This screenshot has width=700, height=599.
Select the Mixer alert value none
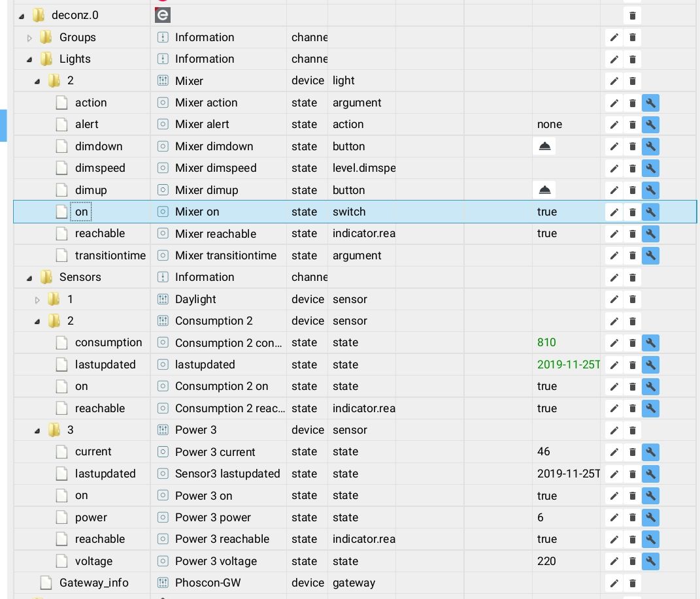[550, 125]
